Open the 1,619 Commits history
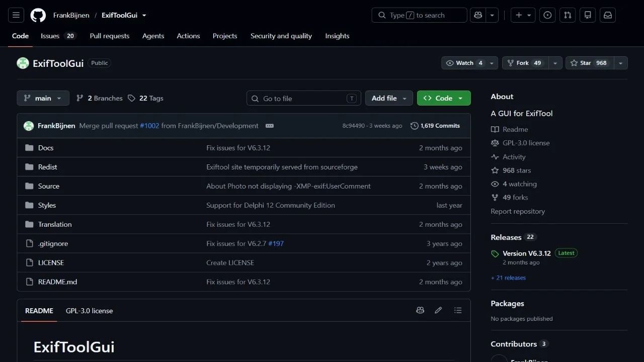Image resolution: width=644 pixels, height=362 pixels. (435, 126)
